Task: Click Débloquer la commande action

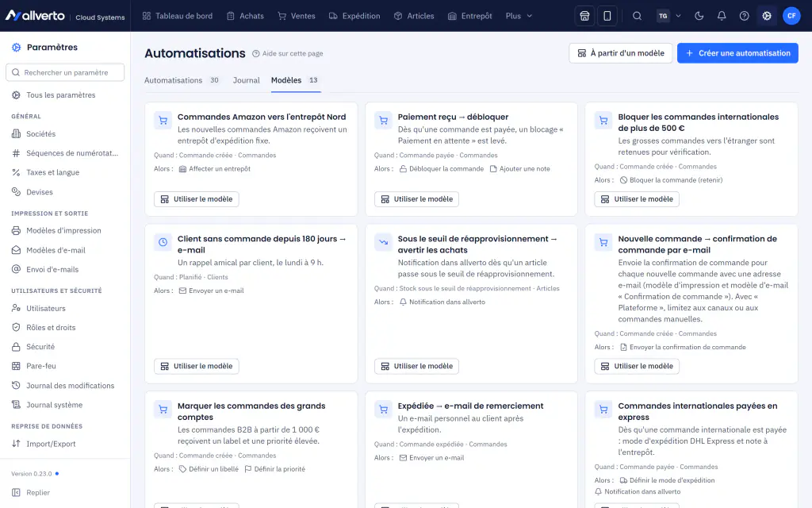Action: click(441, 169)
